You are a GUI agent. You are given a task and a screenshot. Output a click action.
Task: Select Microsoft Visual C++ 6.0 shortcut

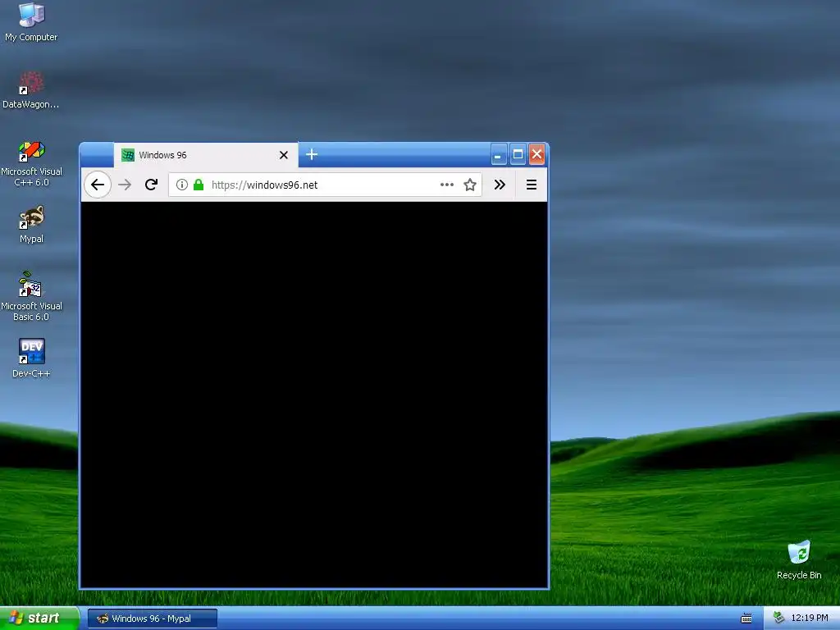(31, 163)
